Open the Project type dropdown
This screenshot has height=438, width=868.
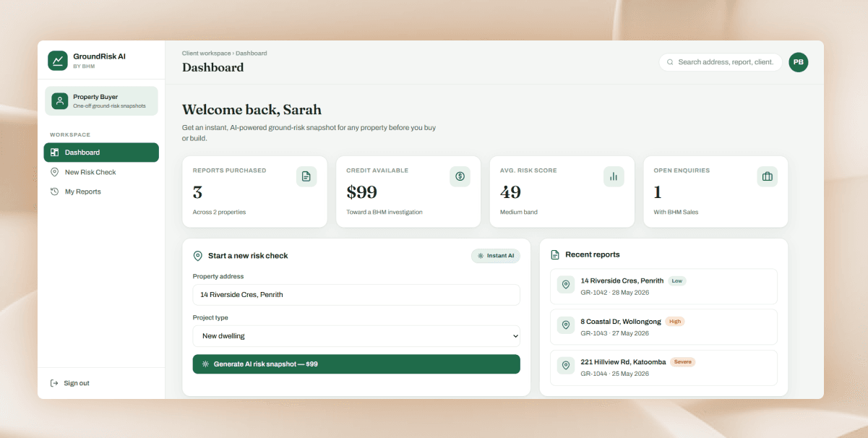(x=356, y=336)
